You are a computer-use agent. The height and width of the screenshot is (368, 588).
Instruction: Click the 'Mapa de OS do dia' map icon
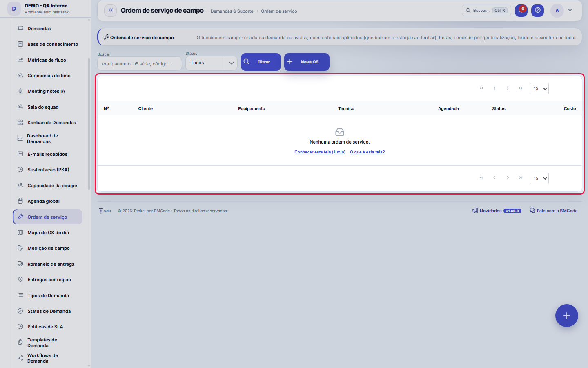click(20, 233)
